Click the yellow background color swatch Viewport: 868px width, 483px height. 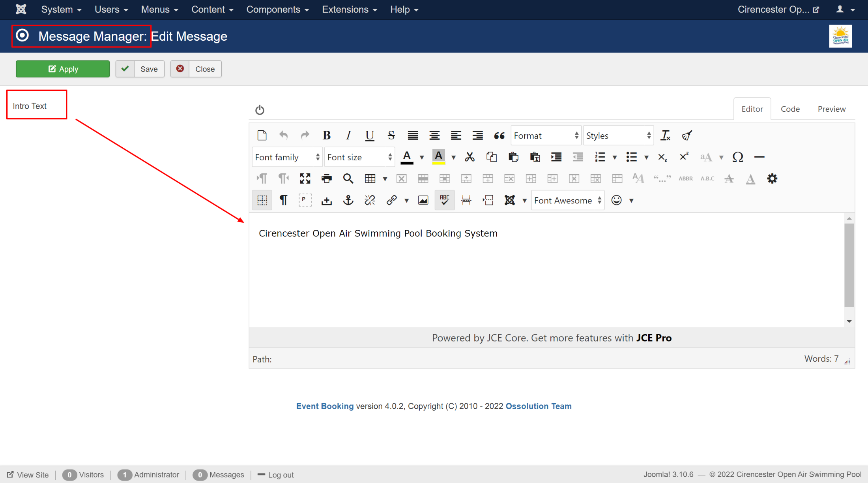click(438, 157)
